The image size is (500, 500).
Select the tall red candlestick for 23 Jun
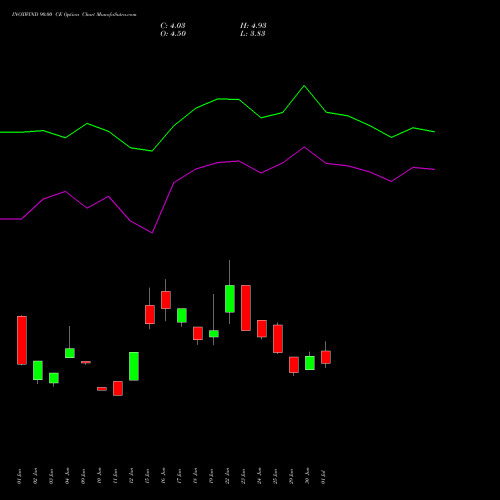coord(246,308)
